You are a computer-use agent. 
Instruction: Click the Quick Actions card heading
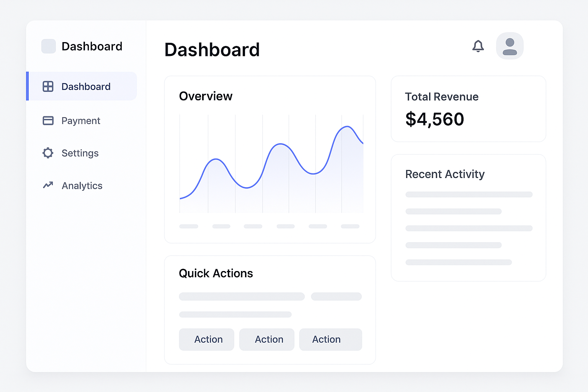(216, 273)
